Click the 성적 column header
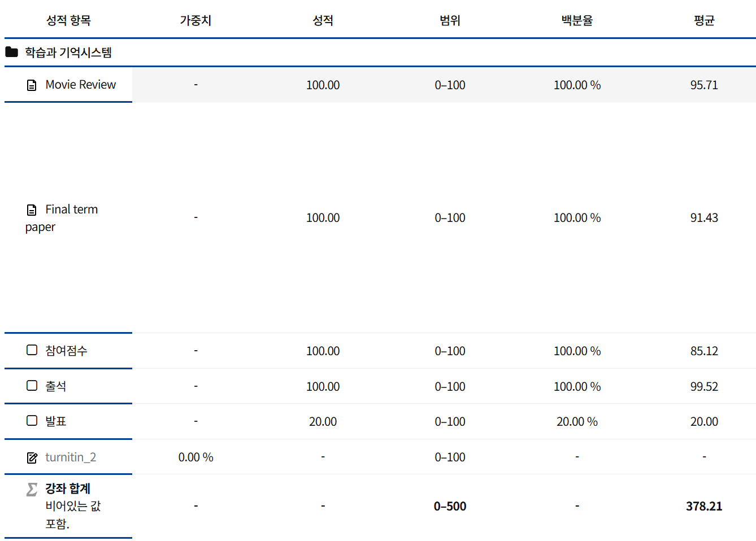The width and height of the screenshot is (756, 541). coord(323,20)
